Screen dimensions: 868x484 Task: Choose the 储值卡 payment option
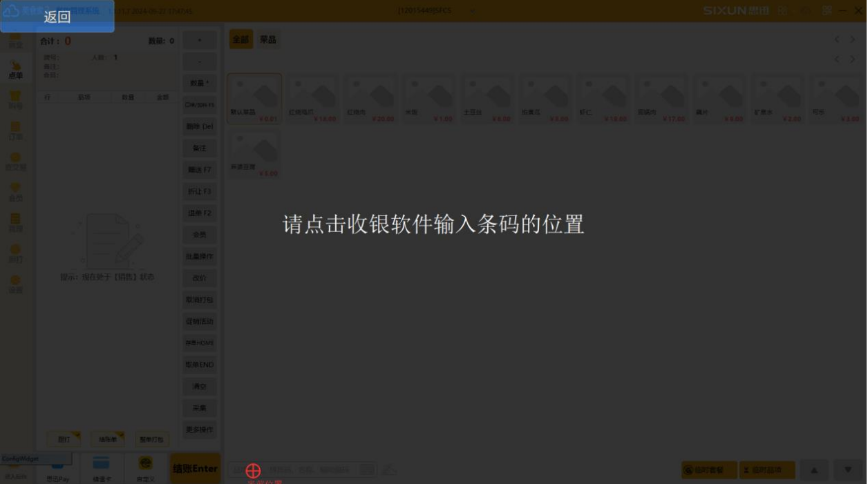pyautogui.click(x=102, y=469)
